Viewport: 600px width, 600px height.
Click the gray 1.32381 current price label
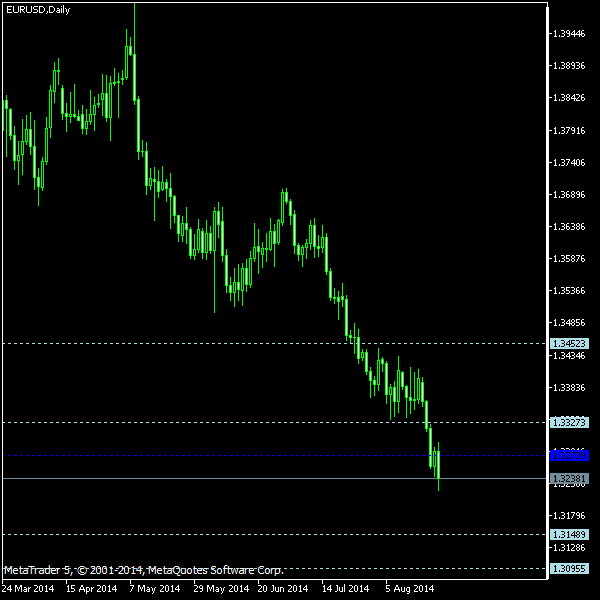point(569,478)
